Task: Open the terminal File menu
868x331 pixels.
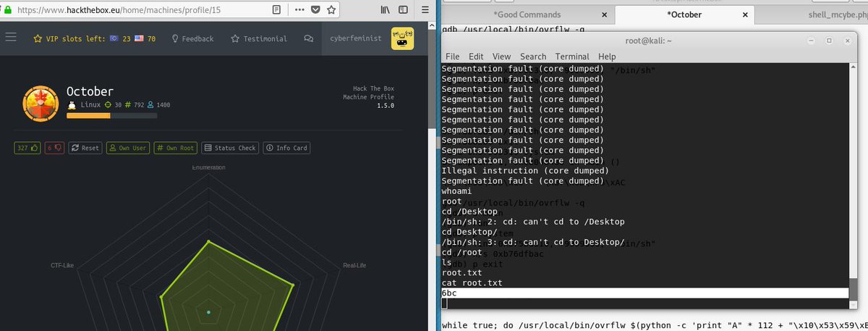Action: tap(453, 56)
